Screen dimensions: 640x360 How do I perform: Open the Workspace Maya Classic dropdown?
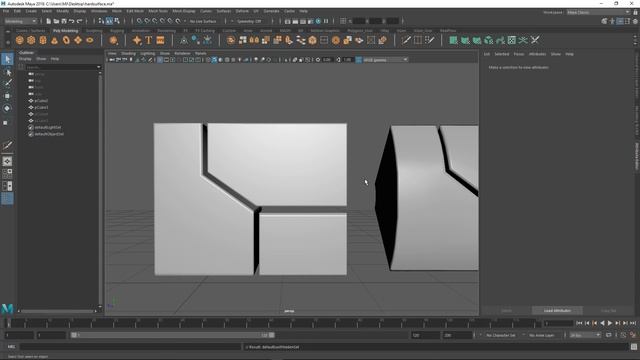click(598, 12)
